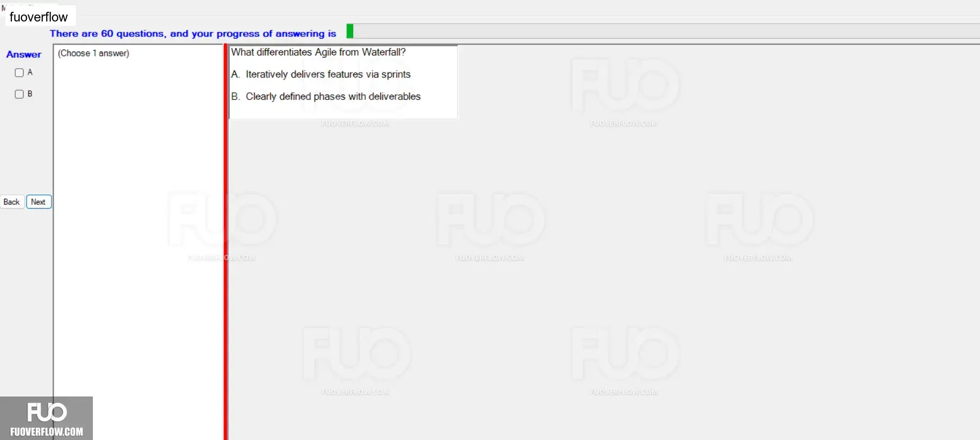Click the 'fuoverflow' title label

pyautogui.click(x=39, y=17)
